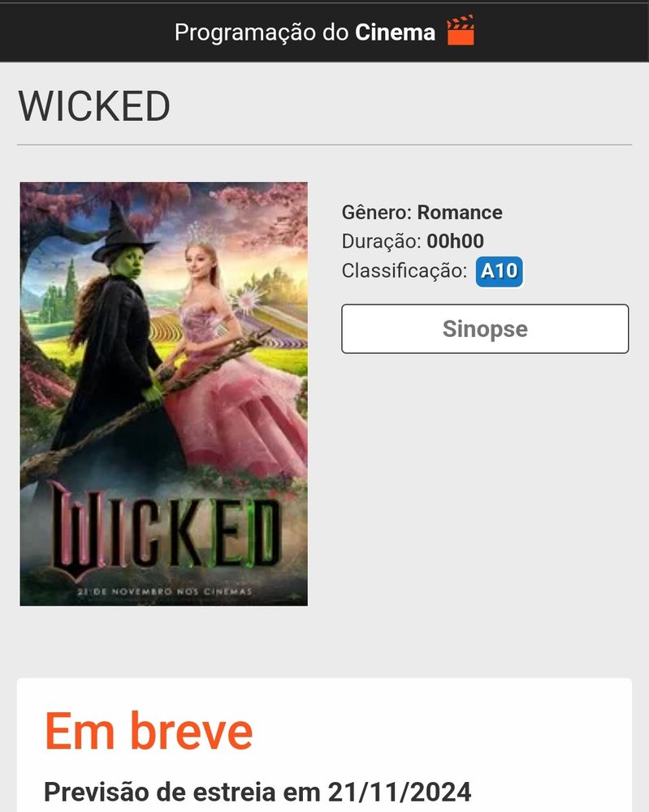The width and height of the screenshot is (649, 812).
Task: Click the orange clapperboard icon
Action: tap(461, 31)
